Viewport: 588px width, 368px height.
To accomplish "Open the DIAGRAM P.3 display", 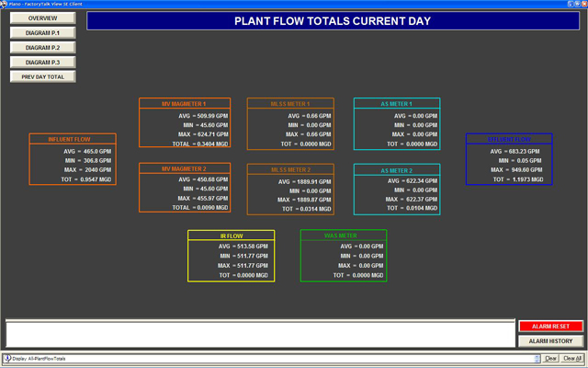I will tap(42, 63).
